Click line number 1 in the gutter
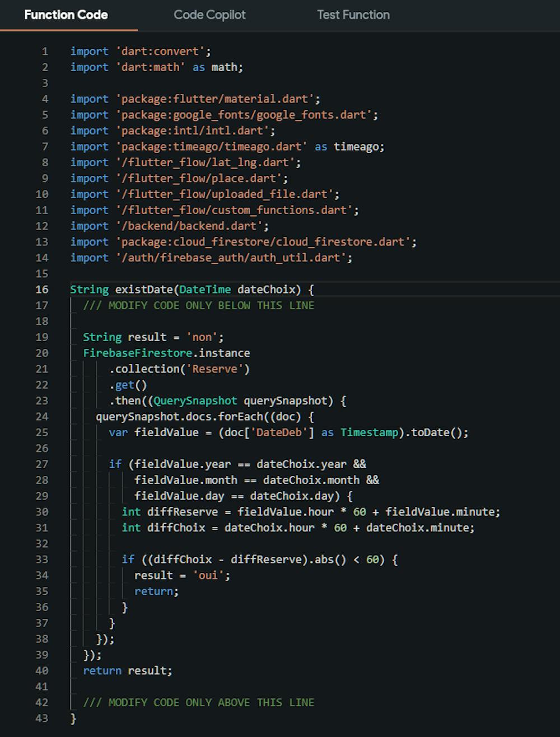The height and width of the screenshot is (737, 560). point(45,52)
